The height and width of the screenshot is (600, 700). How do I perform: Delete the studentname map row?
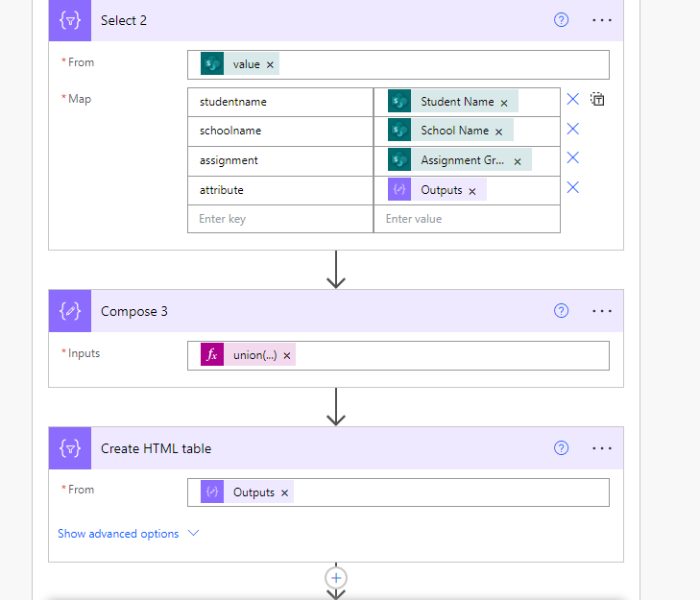[572, 99]
